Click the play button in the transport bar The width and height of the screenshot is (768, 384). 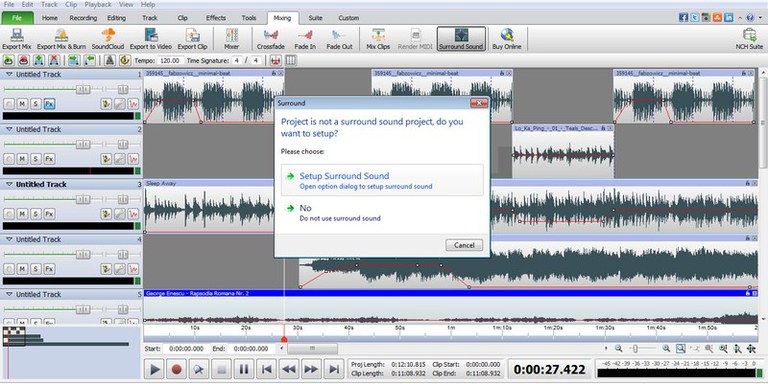pyautogui.click(x=155, y=369)
